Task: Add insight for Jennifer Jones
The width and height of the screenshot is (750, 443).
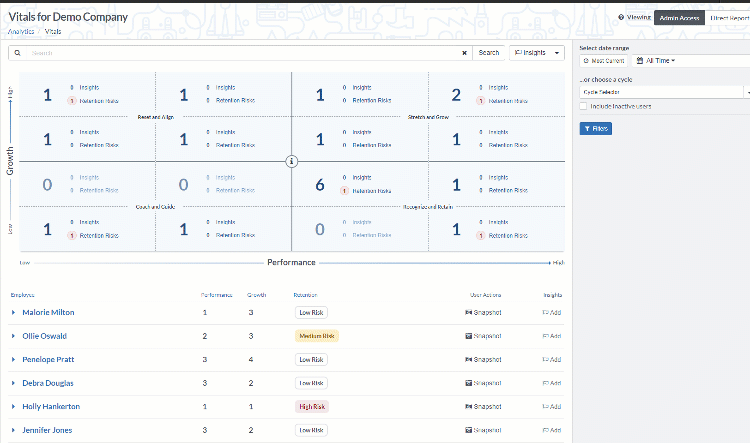Action: 551,430
